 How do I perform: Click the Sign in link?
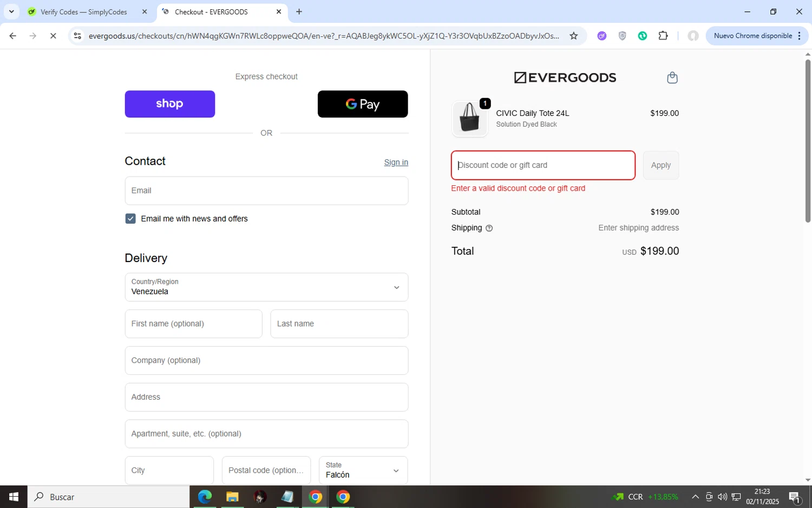tap(396, 162)
